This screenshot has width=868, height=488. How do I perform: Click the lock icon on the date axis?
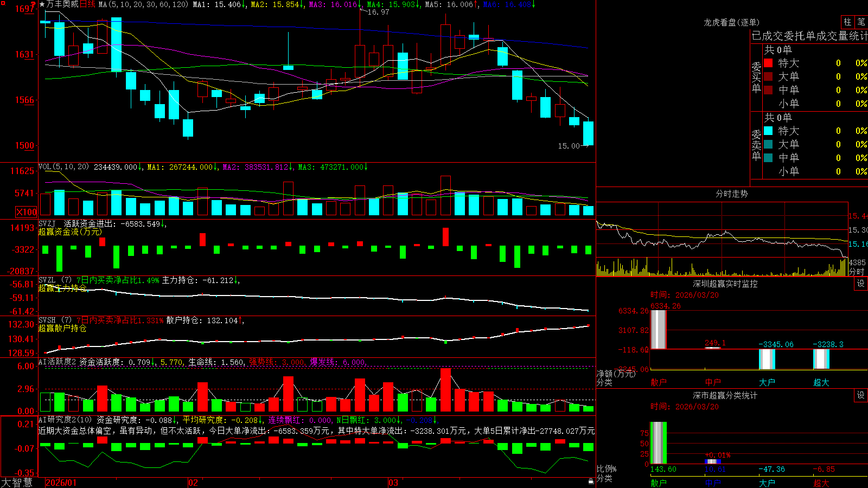click(591, 481)
